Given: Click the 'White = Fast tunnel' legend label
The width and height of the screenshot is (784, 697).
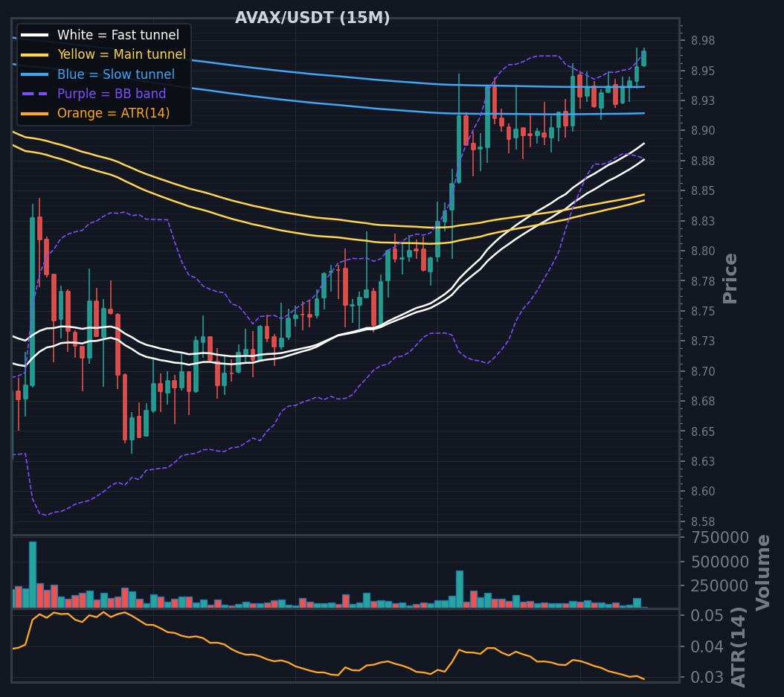Looking at the screenshot, I should pyautogui.click(x=118, y=35).
